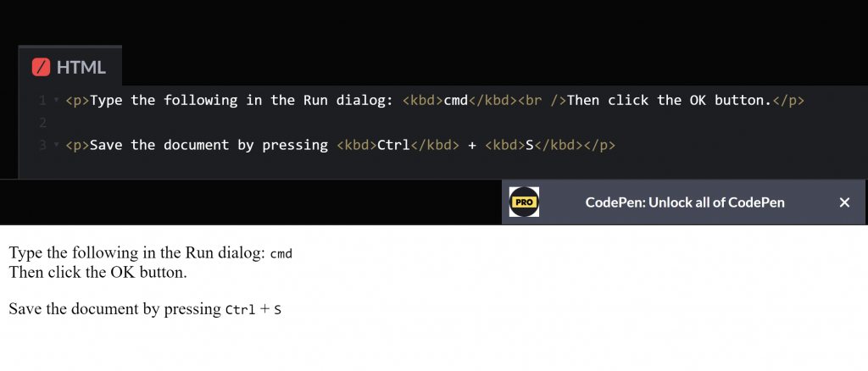Click the yellow PRO badge icon
Screen dimensions: 868x371
click(524, 202)
